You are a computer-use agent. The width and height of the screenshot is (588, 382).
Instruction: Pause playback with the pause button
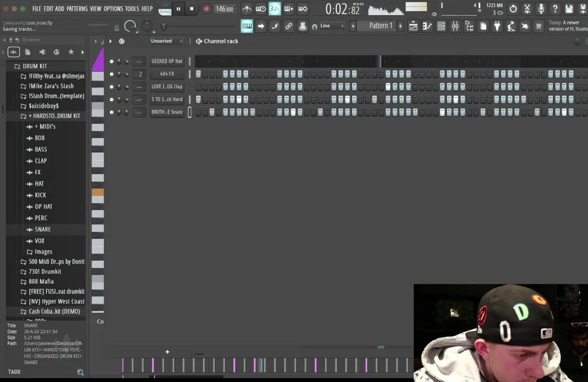click(179, 8)
